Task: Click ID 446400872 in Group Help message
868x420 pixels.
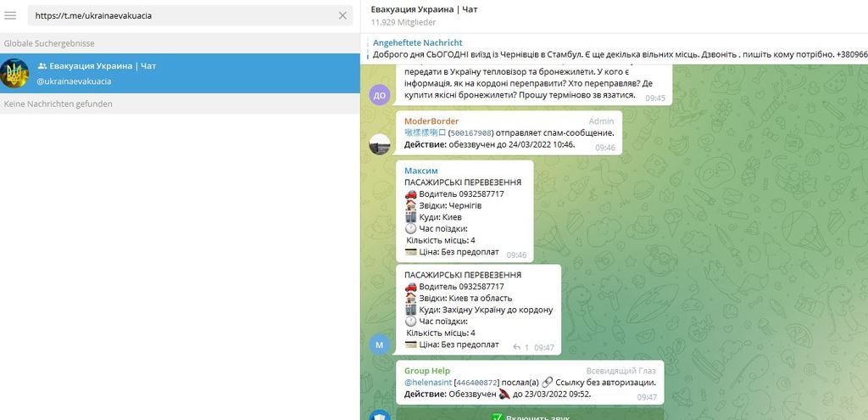Action: [x=476, y=383]
